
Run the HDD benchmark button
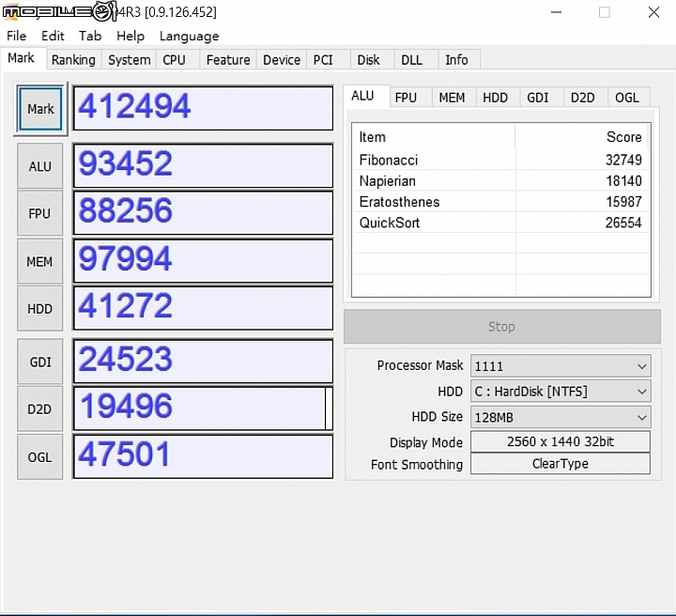pos(39,309)
